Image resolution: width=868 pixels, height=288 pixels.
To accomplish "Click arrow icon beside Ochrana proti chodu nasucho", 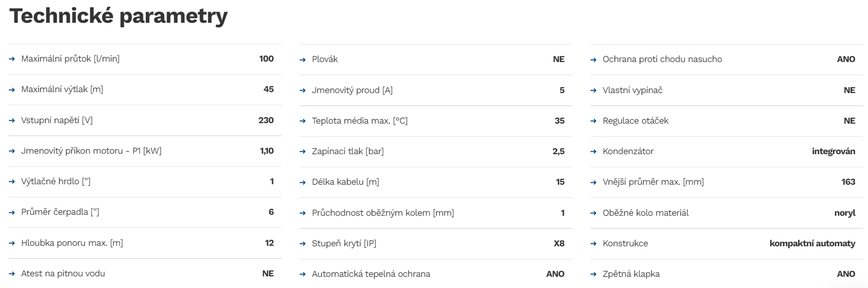I will tap(594, 60).
